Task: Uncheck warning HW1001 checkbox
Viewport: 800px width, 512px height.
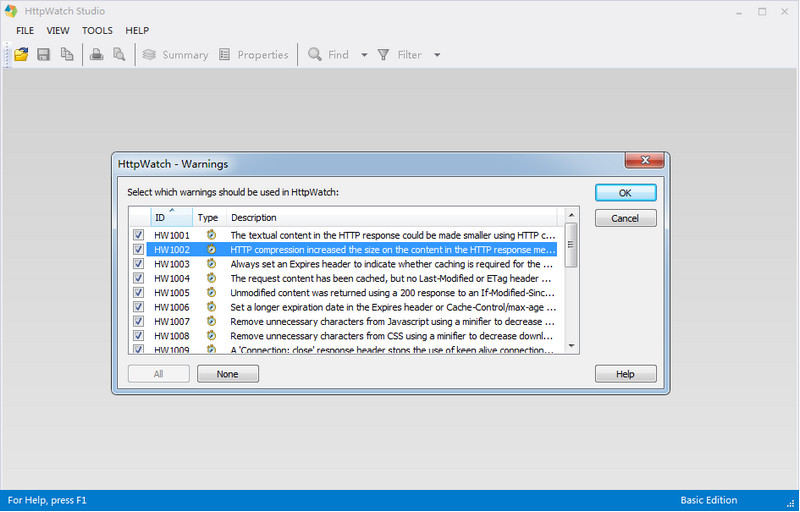Action: pyautogui.click(x=138, y=235)
